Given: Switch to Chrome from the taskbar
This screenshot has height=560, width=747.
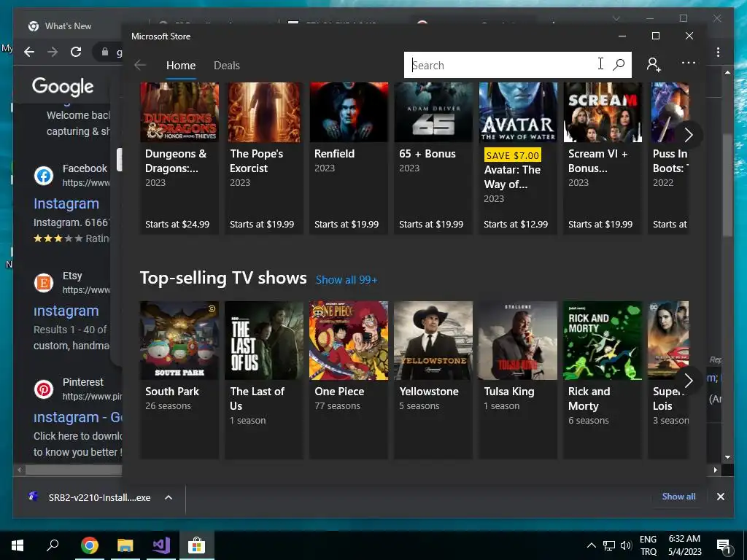Looking at the screenshot, I should [x=89, y=545].
